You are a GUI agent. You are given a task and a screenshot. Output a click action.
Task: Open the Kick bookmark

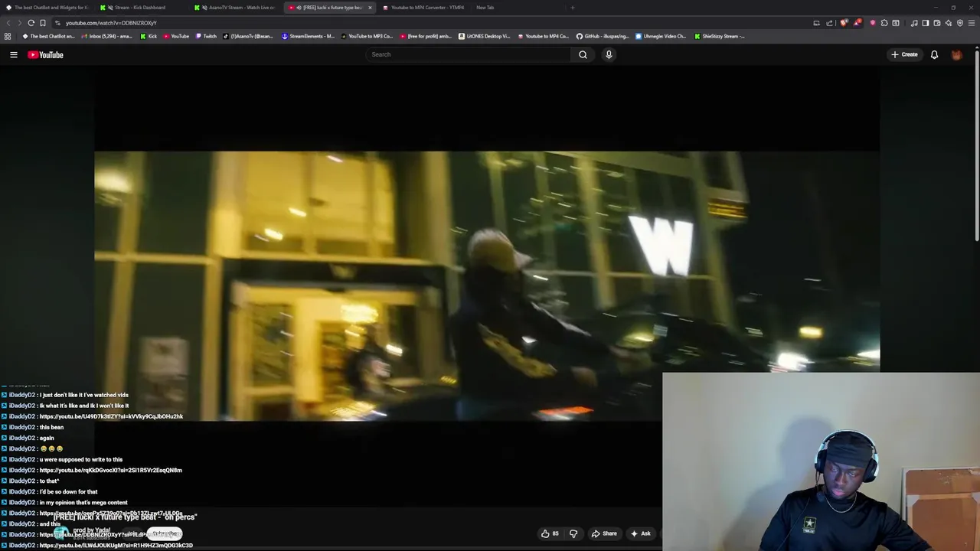coord(149,36)
